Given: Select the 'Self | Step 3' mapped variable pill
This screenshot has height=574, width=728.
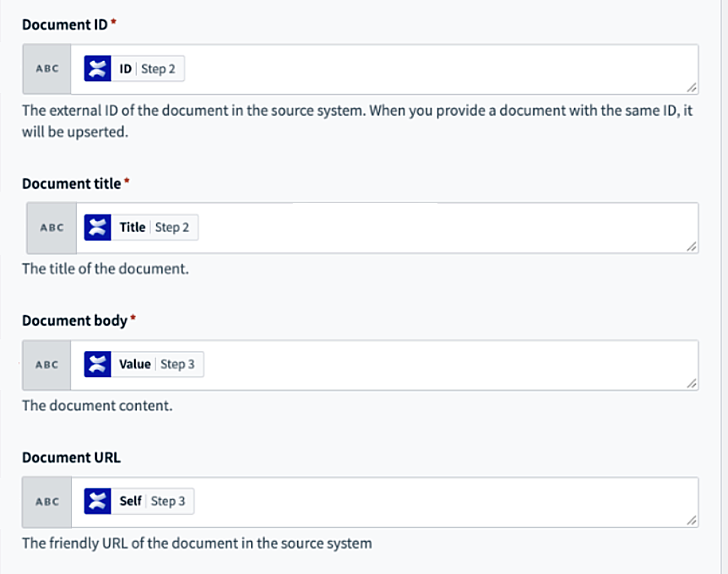Looking at the screenshot, I should (138, 501).
